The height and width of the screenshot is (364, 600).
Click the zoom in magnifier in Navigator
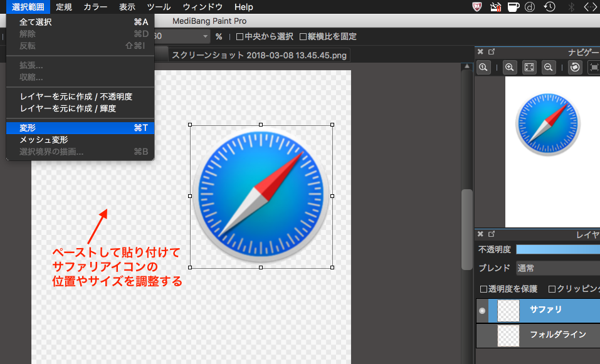509,67
